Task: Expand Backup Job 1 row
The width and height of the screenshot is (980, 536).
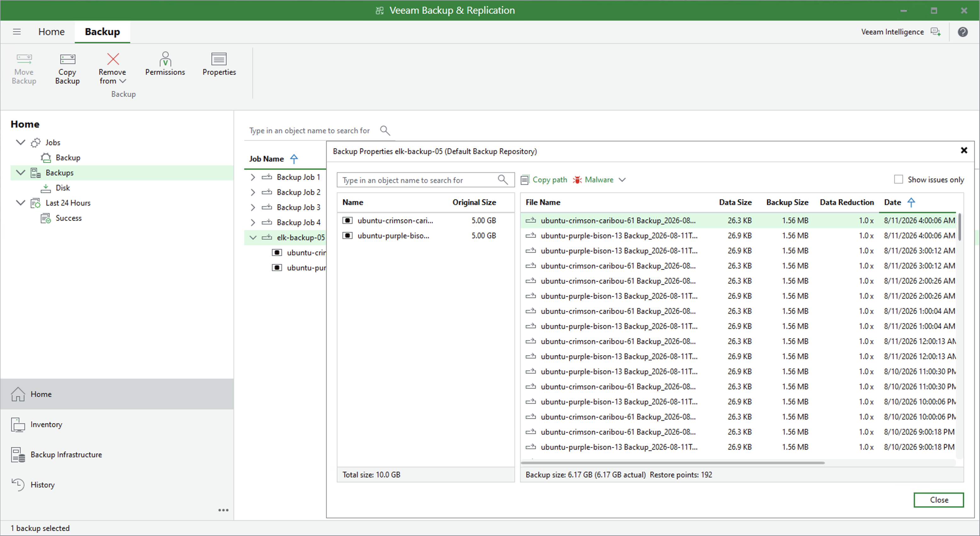Action: (253, 177)
